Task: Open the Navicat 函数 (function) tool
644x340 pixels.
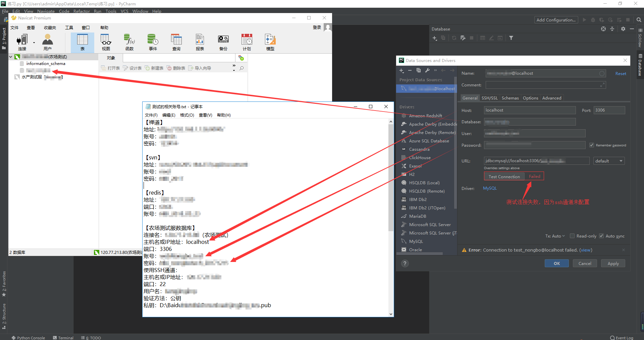Action: (129, 42)
